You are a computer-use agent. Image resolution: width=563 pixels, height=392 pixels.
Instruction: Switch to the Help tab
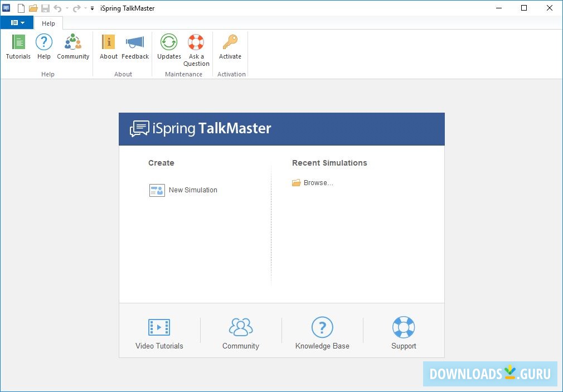coord(48,23)
